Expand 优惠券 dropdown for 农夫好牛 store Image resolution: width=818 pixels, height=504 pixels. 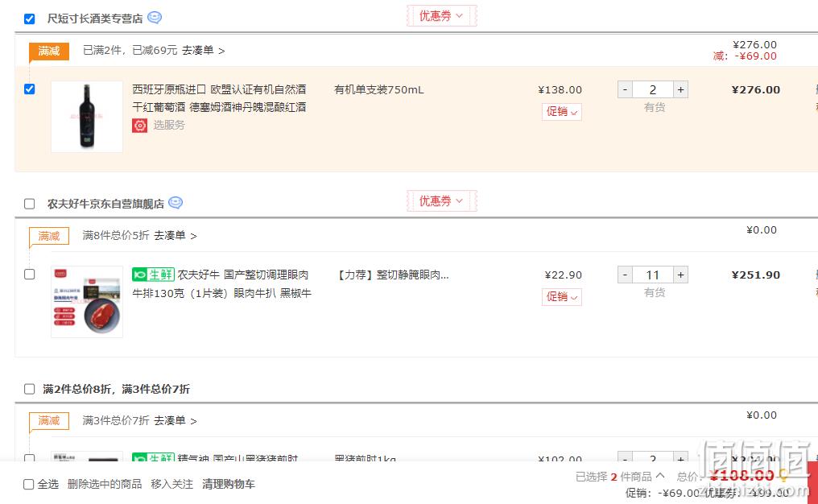[441, 200]
